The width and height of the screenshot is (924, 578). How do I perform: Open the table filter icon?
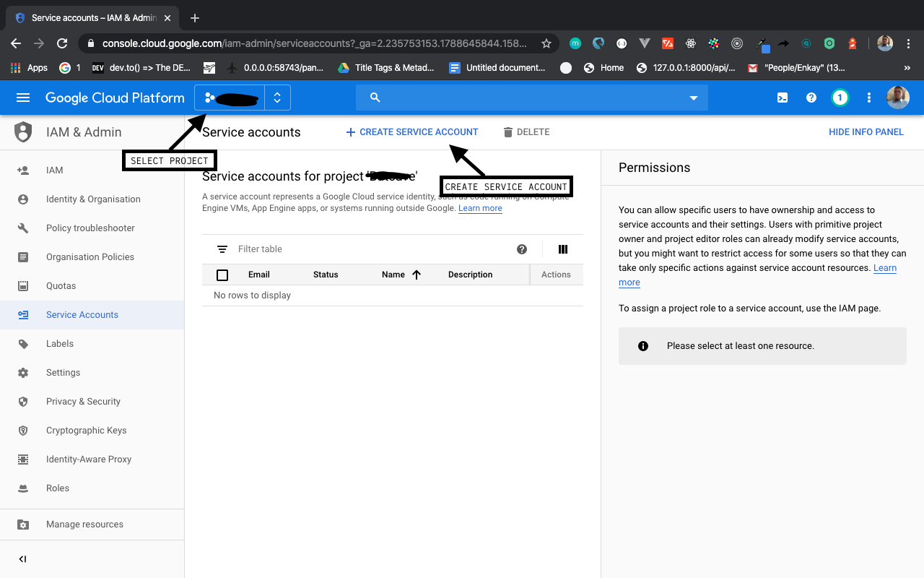pos(222,249)
